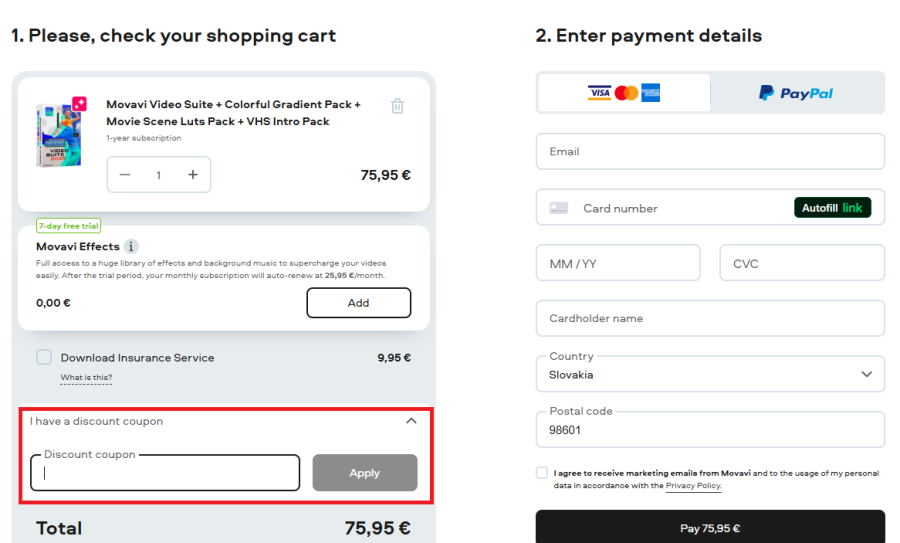Click the Movavi Video Suite product box image

click(59, 134)
